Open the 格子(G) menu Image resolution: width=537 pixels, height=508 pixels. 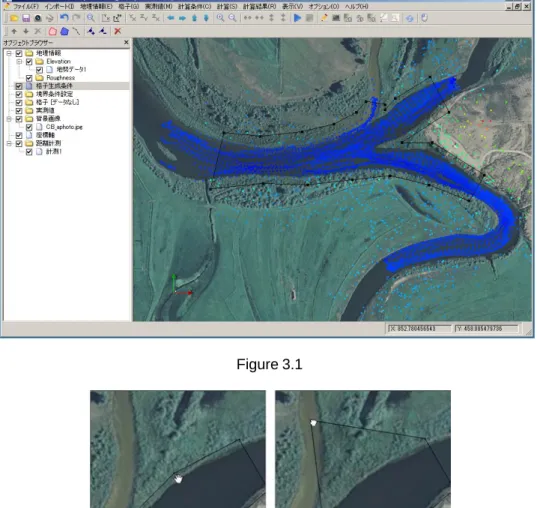(129, 7)
